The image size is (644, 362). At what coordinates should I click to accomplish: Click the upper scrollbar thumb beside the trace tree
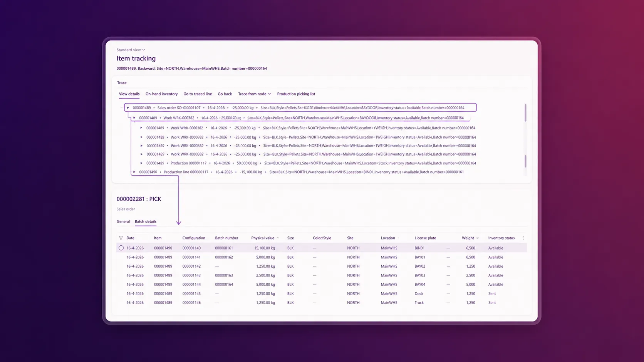click(525, 113)
